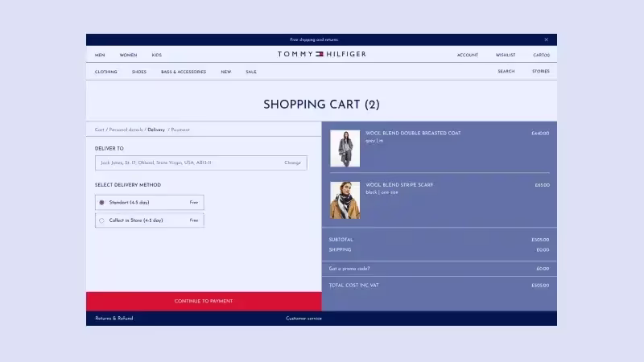Open the Men menu

tap(100, 56)
